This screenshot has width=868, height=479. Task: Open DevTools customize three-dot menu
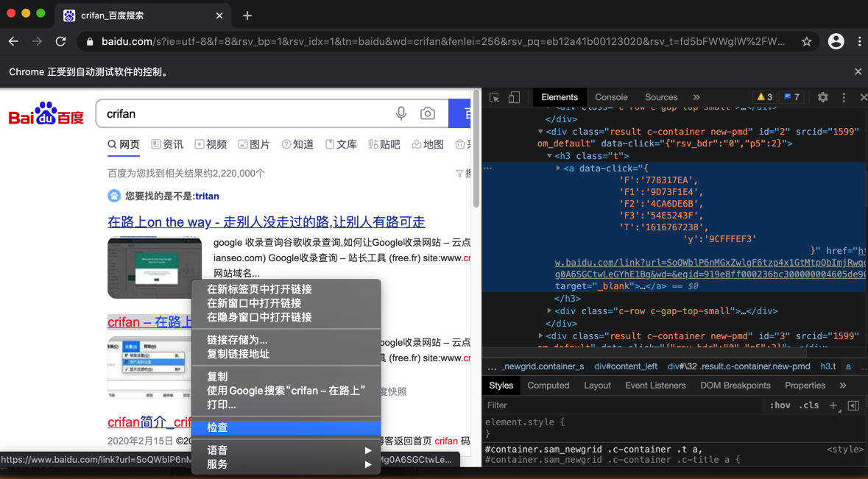844,97
